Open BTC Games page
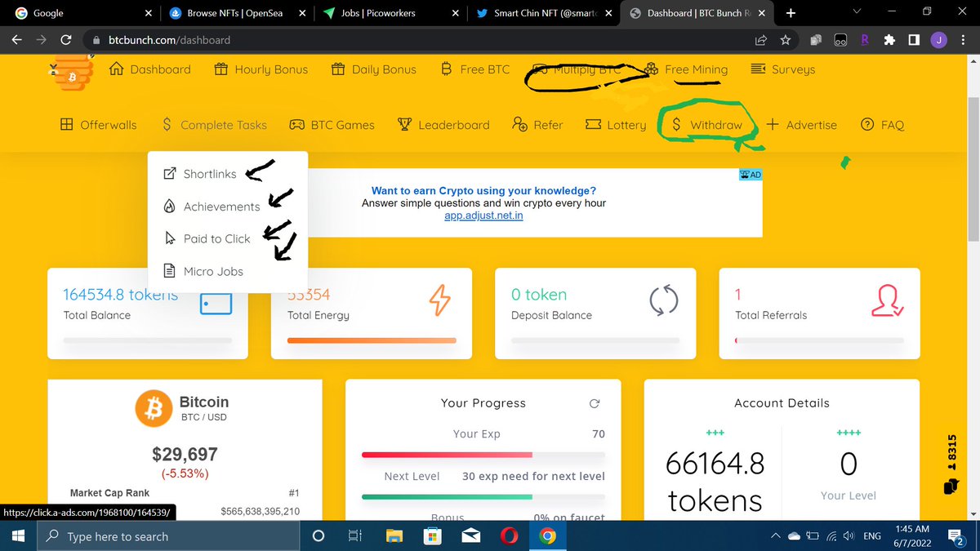 point(332,125)
